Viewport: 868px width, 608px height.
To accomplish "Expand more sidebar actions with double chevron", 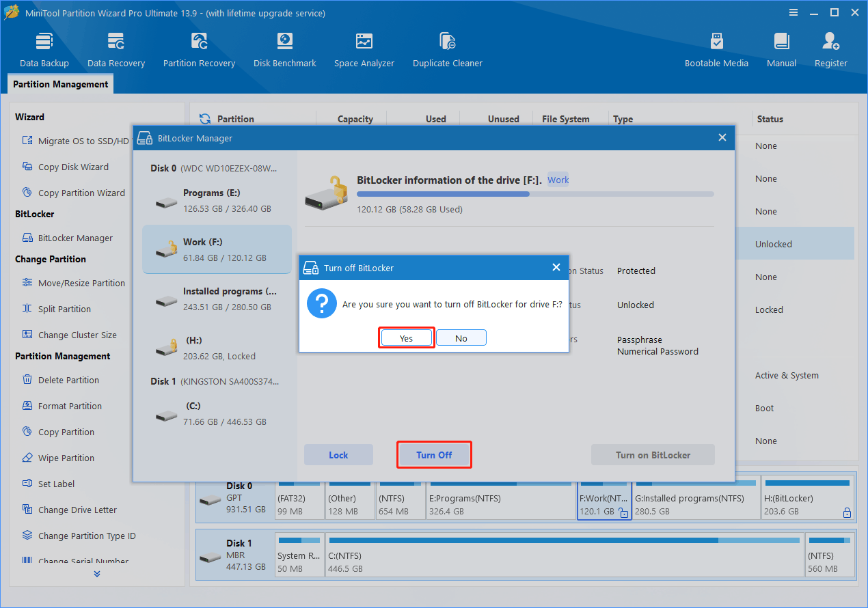I will pos(97,574).
